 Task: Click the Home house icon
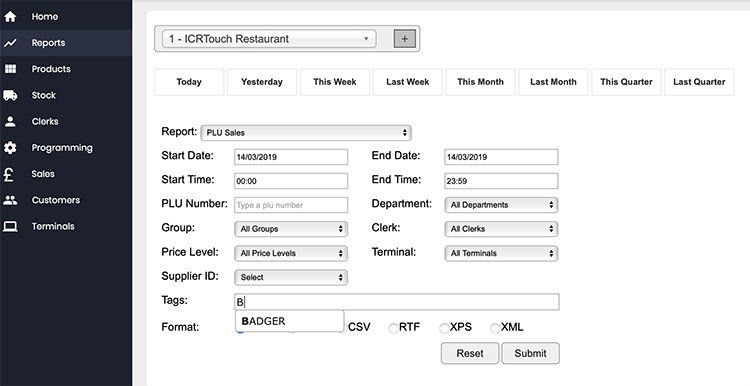10,17
